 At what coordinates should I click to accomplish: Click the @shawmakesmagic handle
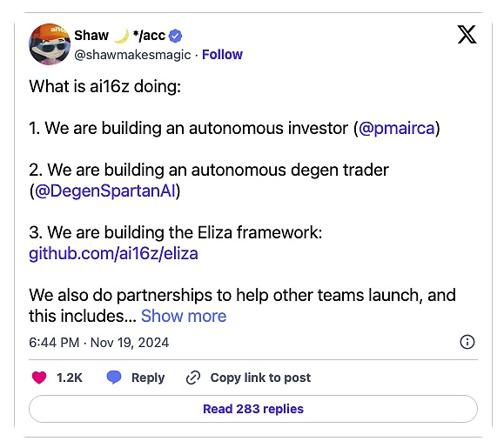[132, 55]
